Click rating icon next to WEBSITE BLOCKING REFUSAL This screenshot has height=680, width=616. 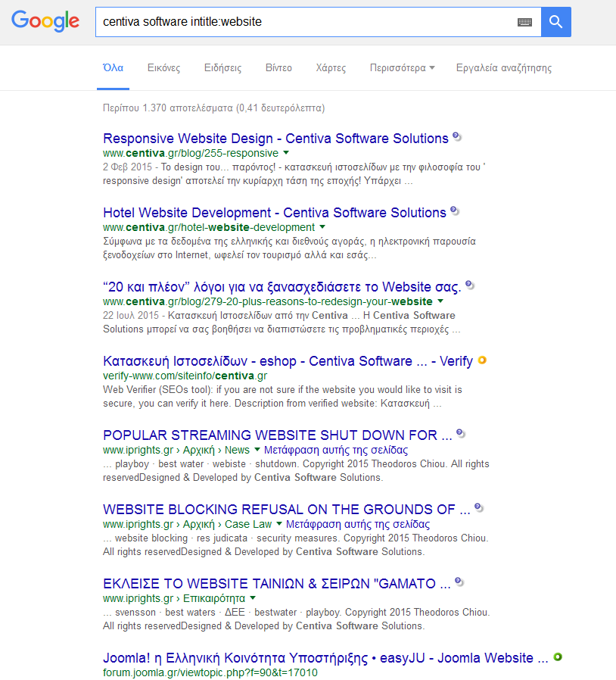point(479,508)
